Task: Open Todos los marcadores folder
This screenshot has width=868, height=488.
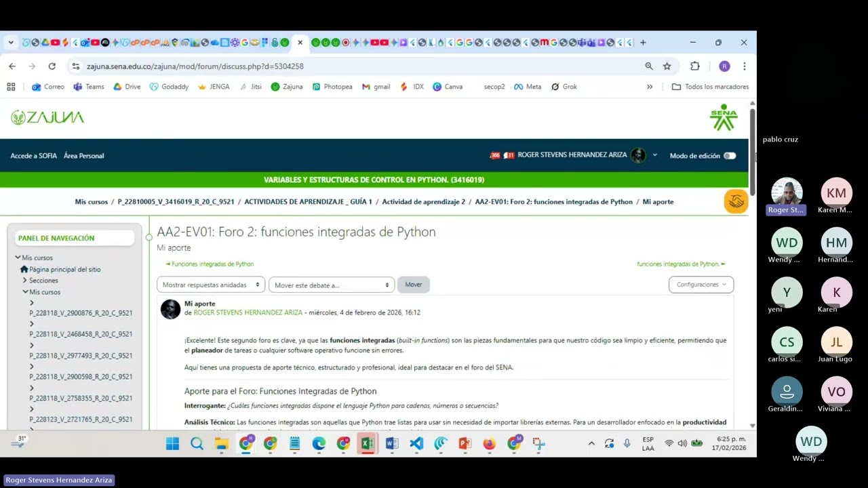Action: (710, 87)
